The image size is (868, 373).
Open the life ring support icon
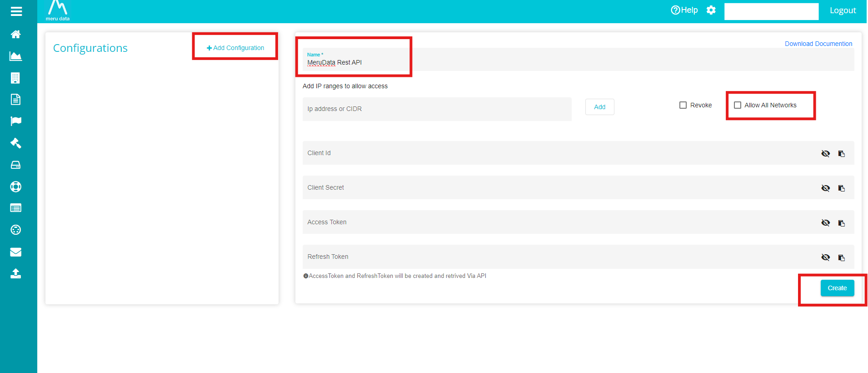click(x=16, y=186)
